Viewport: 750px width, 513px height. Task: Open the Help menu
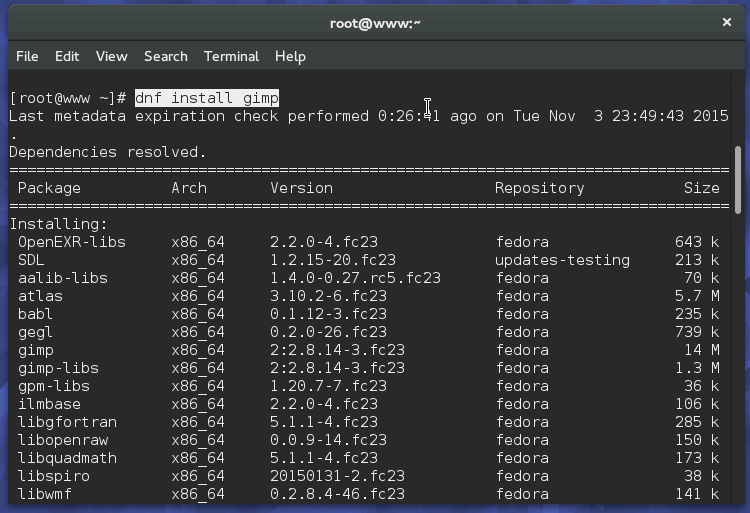[290, 56]
